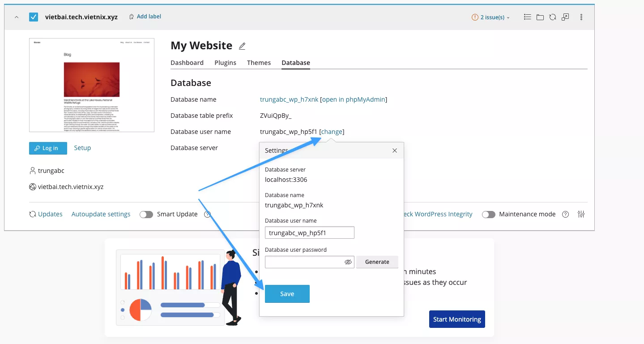
Task: Collapse the site panel with the chevron
Action: pos(17,17)
